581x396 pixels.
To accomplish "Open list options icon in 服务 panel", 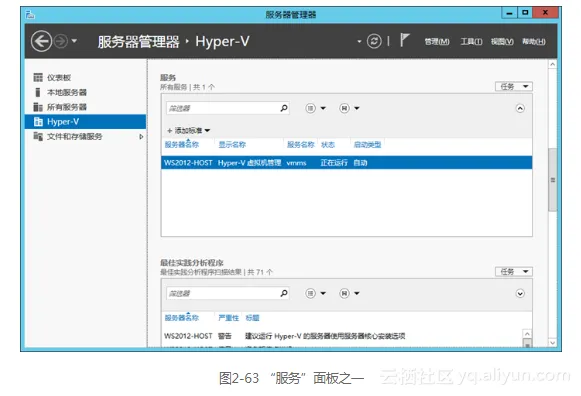I will point(310,108).
